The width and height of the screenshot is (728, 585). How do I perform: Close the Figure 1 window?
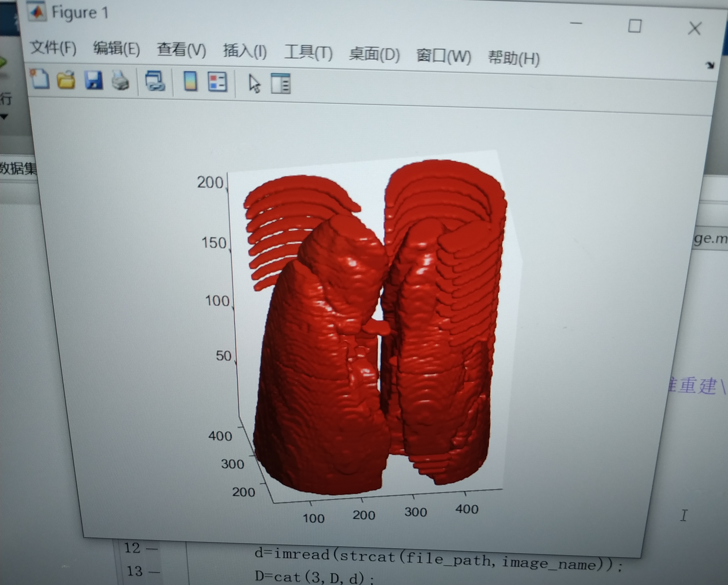pos(695,28)
